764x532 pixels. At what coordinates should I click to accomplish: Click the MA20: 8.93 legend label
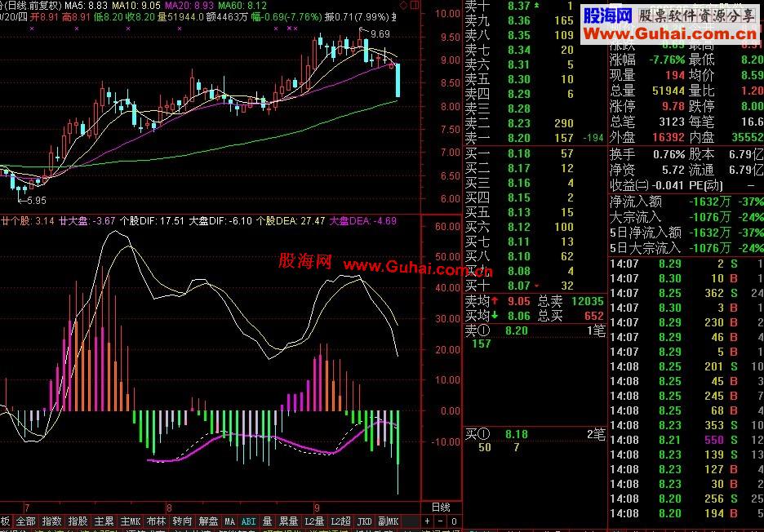click(x=189, y=6)
